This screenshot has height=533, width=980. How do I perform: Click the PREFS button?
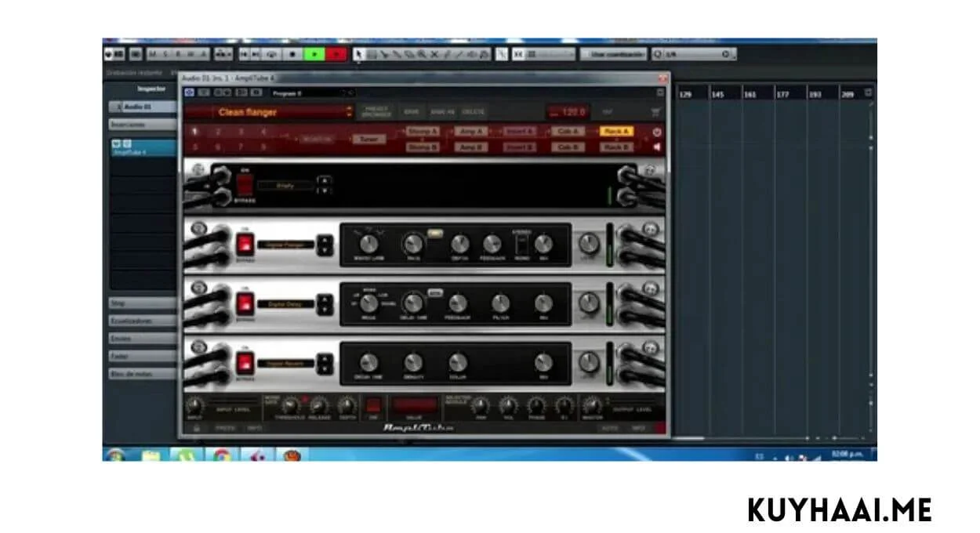coord(226,428)
